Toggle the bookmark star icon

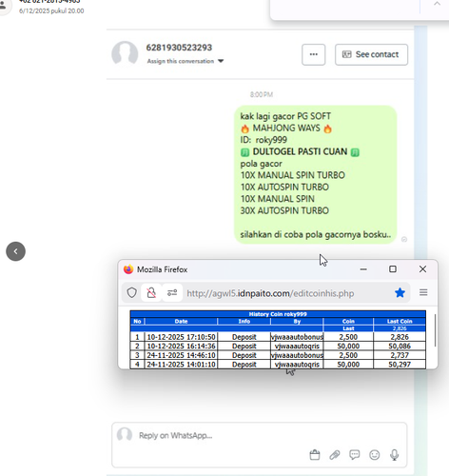point(400,292)
